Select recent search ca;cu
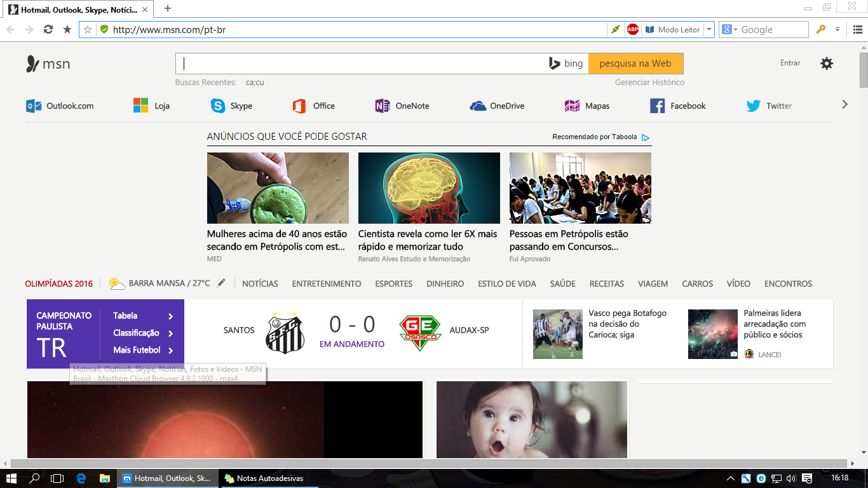This screenshot has height=488, width=868. coord(255,83)
